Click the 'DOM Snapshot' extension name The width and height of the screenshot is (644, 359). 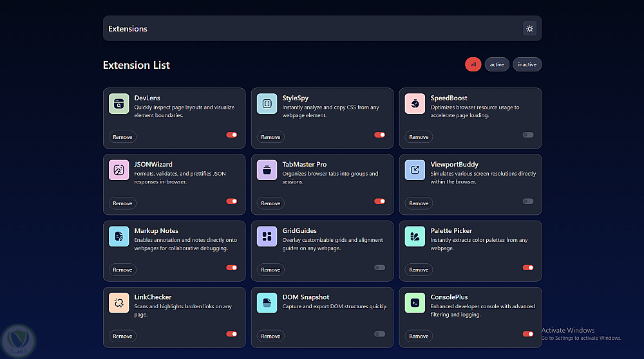tap(305, 297)
